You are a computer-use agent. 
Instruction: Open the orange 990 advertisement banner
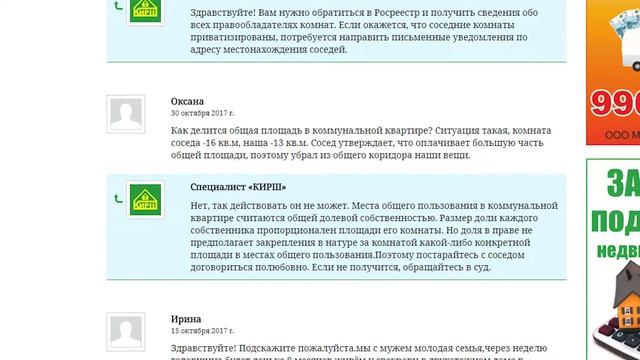click(613, 72)
